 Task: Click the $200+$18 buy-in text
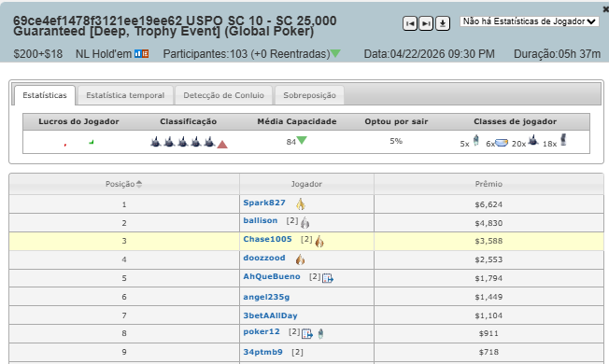pyautogui.click(x=38, y=54)
